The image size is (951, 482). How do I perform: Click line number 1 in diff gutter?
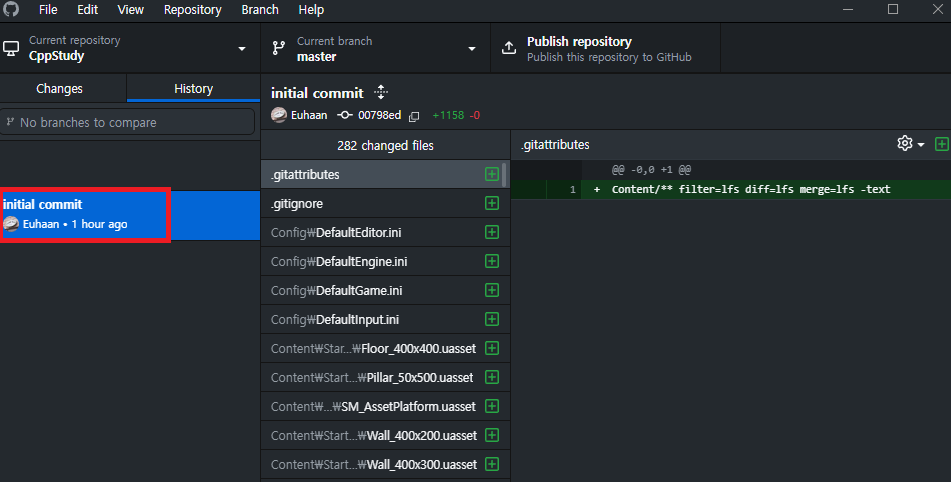pyautogui.click(x=573, y=190)
